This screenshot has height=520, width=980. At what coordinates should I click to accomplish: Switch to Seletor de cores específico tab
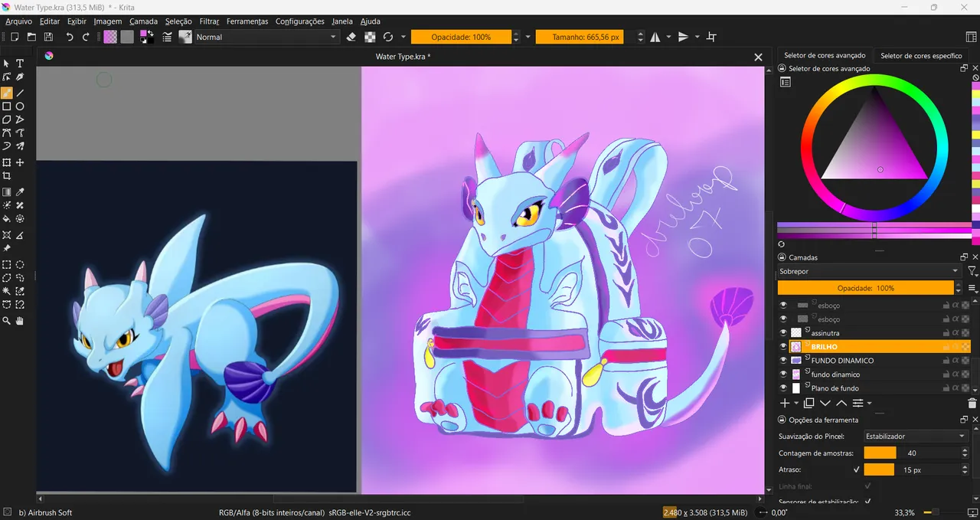coord(921,55)
